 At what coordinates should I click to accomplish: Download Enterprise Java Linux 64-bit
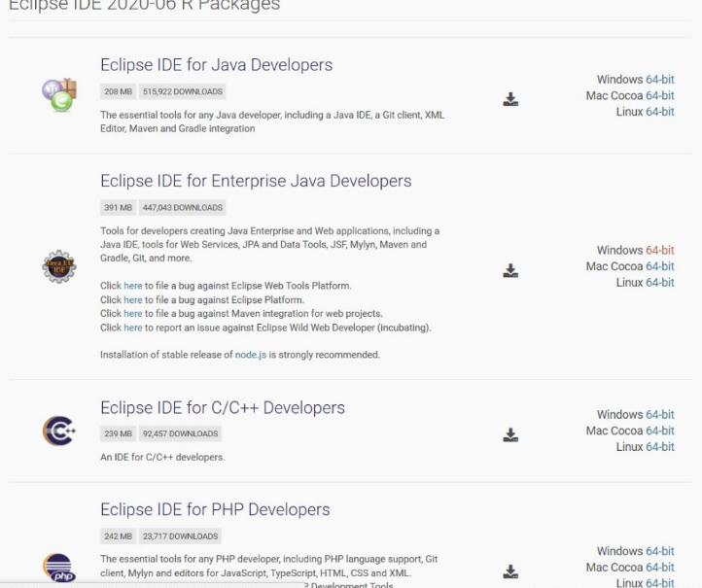tap(660, 283)
